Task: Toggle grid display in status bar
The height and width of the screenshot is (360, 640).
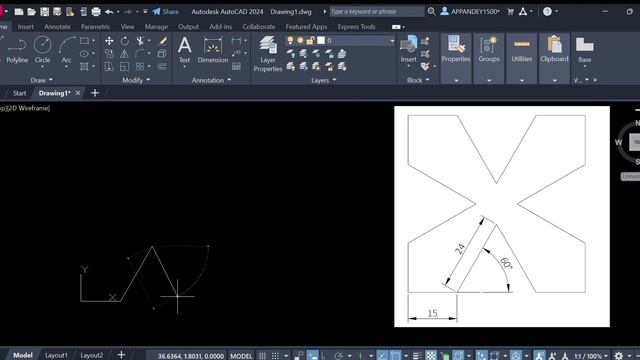Action: point(262,356)
